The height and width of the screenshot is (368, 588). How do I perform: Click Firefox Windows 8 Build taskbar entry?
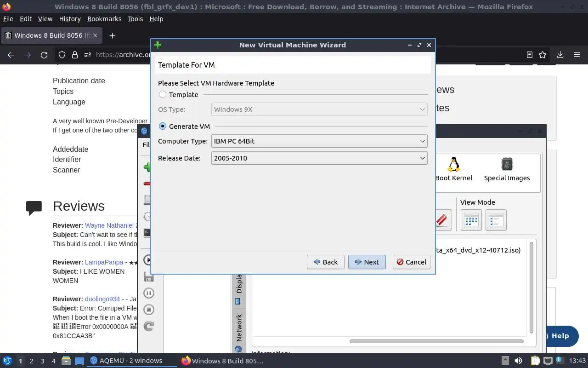coord(223,361)
